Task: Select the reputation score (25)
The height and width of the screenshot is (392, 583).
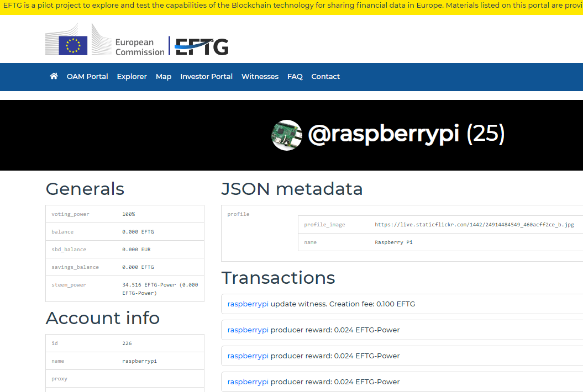Action: coord(486,134)
